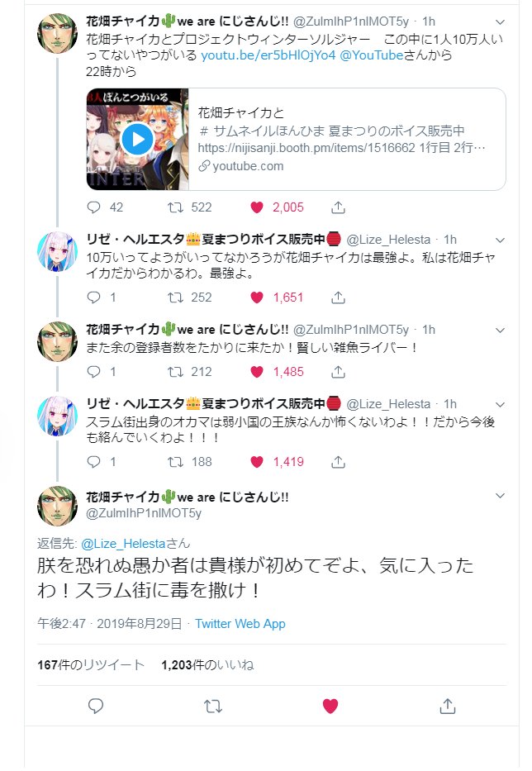Expand options for Lize's スラム街 tweet

(500, 405)
